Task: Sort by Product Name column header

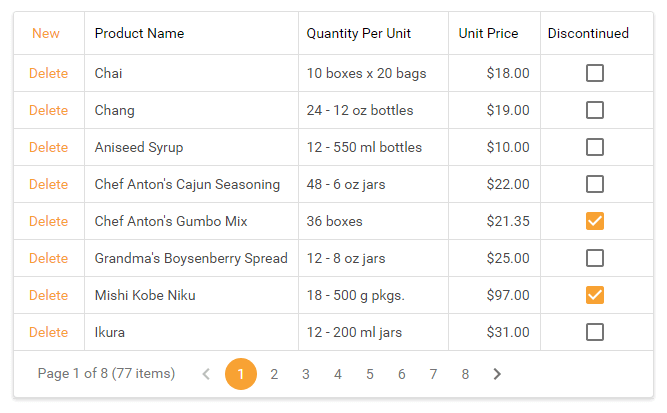Action: coord(139,33)
